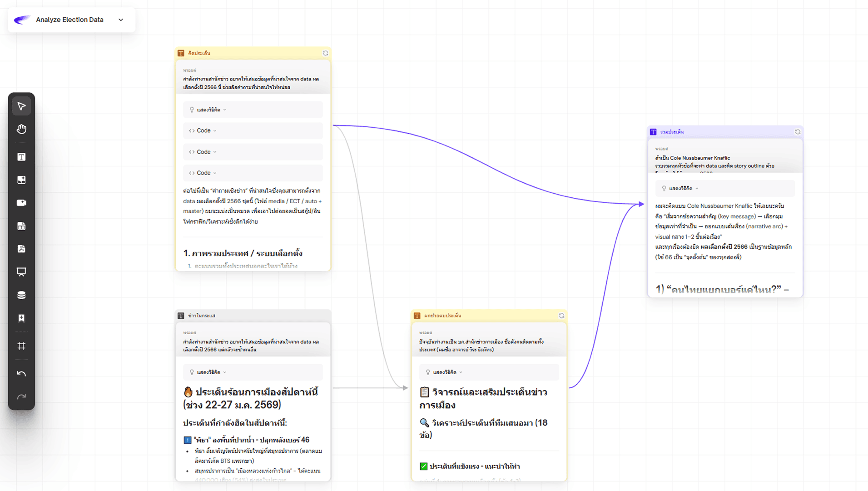This screenshot has height=491, width=868.
Task: Add a PDF document node
Action: (x=21, y=249)
